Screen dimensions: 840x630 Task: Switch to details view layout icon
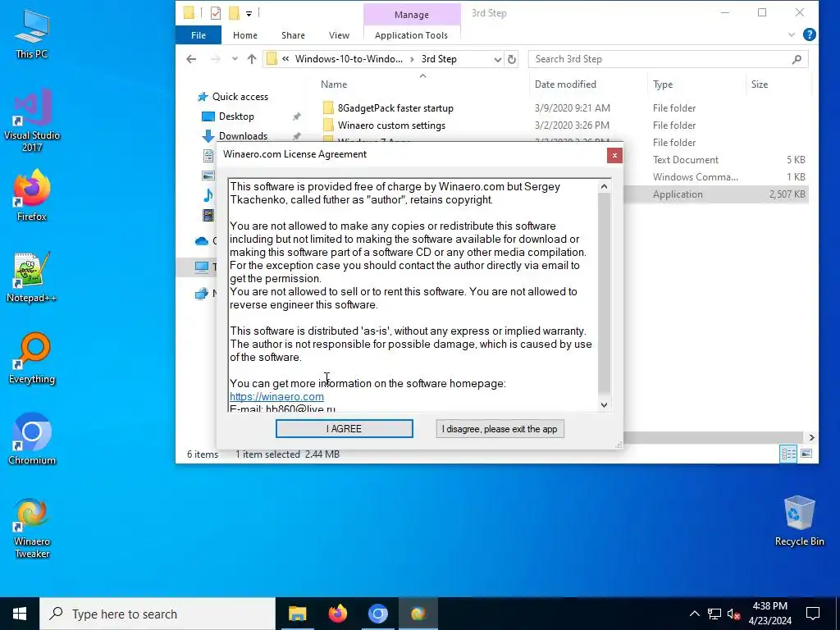(788, 454)
